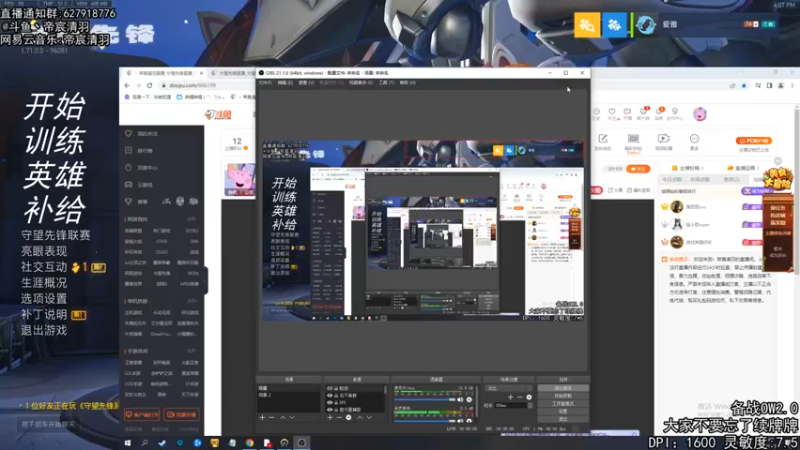
Task: Click the Chrome bookmark star icon
Action: pyautogui.click(x=744, y=85)
